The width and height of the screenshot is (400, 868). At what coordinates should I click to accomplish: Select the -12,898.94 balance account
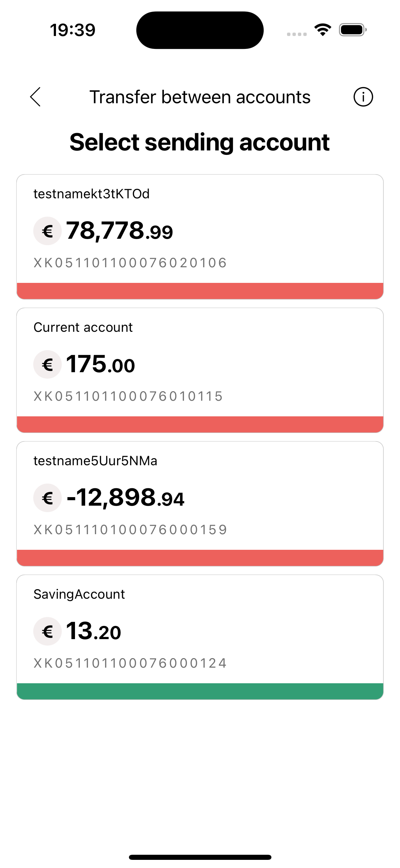coord(126,498)
